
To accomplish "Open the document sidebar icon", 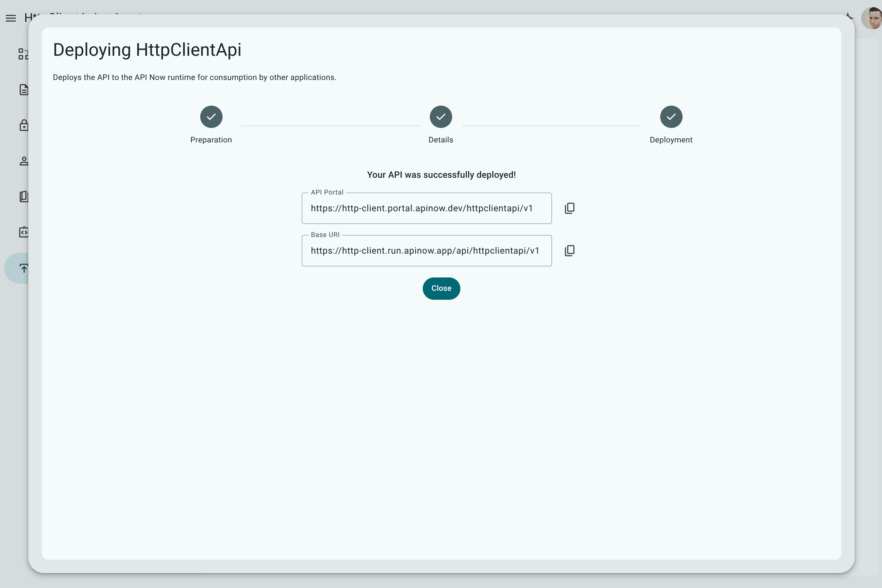I will (x=24, y=90).
